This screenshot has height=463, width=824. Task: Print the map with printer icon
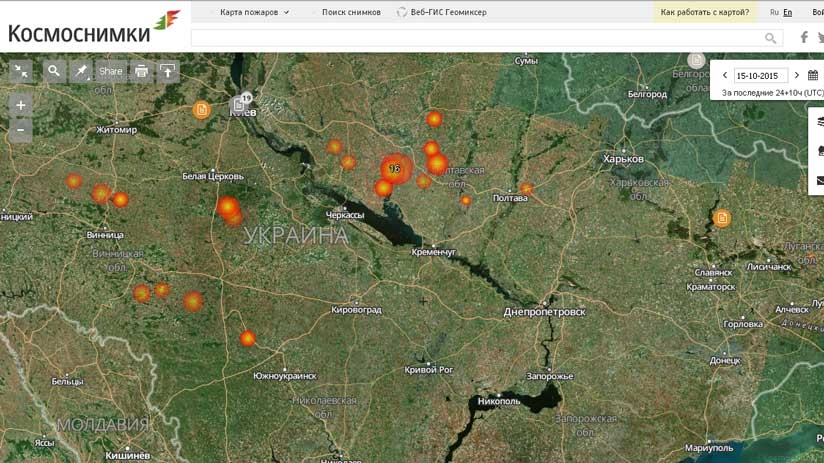[x=141, y=71]
